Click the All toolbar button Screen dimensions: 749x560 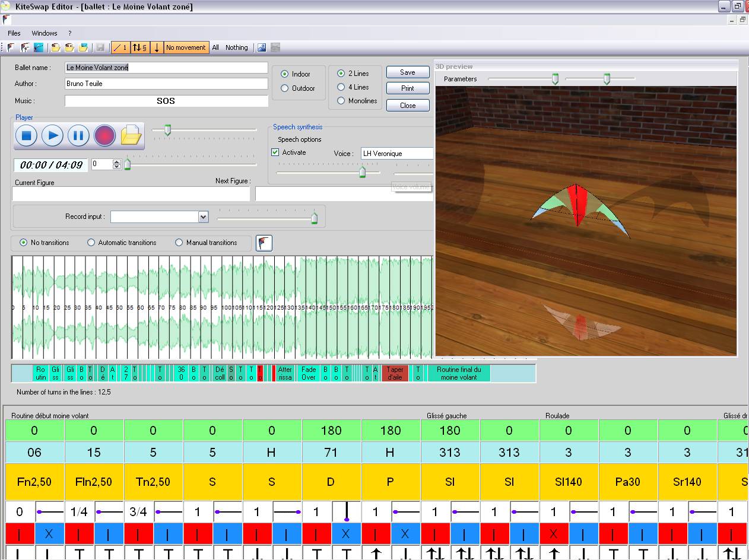click(215, 47)
